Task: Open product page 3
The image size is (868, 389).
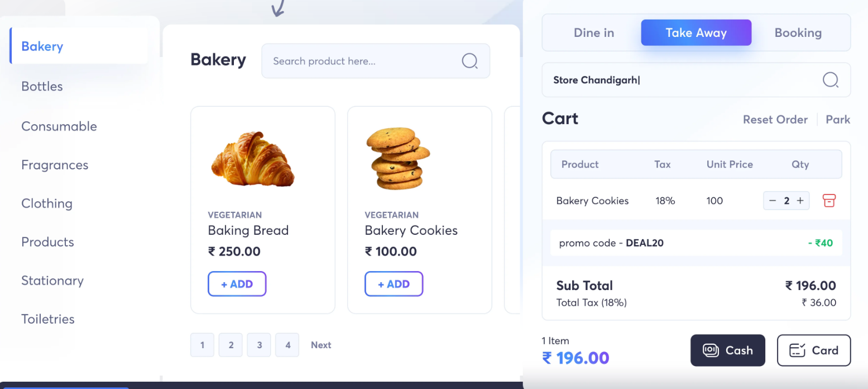Action: (258, 345)
